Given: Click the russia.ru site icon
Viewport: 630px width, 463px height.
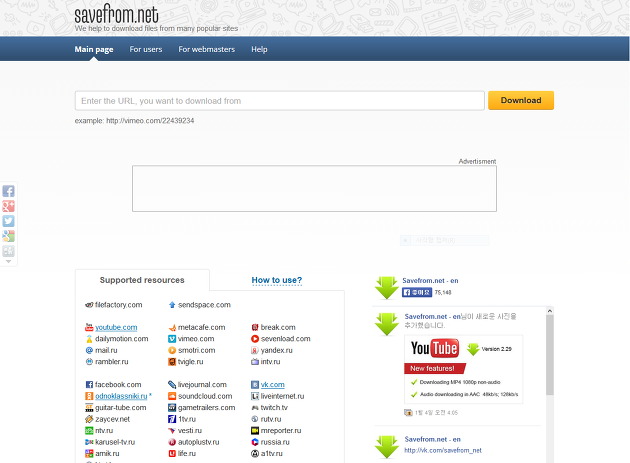Looking at the screenshot, I should [255, 442].
